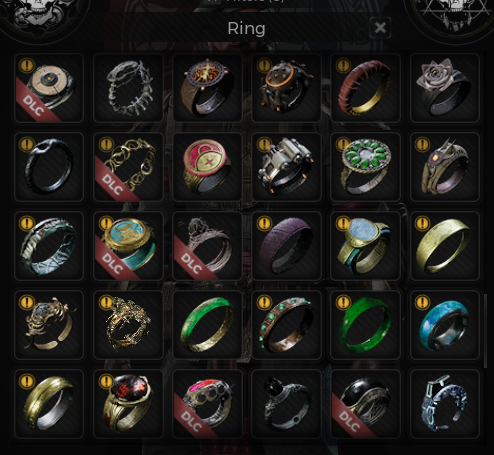Pick the DLC gold chain-link ring
This screenshot has width=494, height=455.
coord(128,167)
